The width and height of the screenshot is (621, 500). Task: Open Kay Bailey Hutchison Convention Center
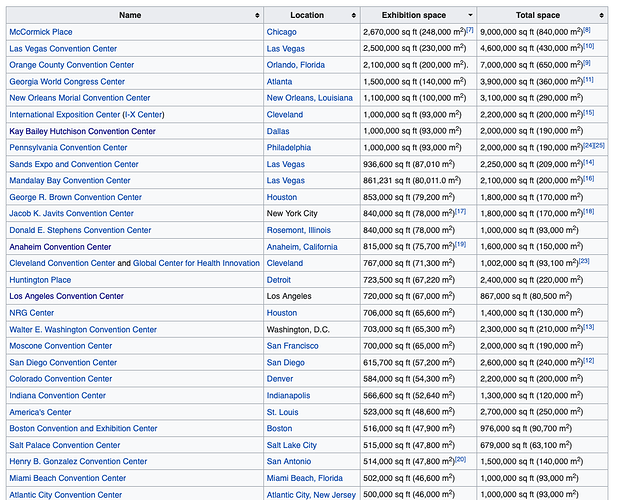point(82,131)
